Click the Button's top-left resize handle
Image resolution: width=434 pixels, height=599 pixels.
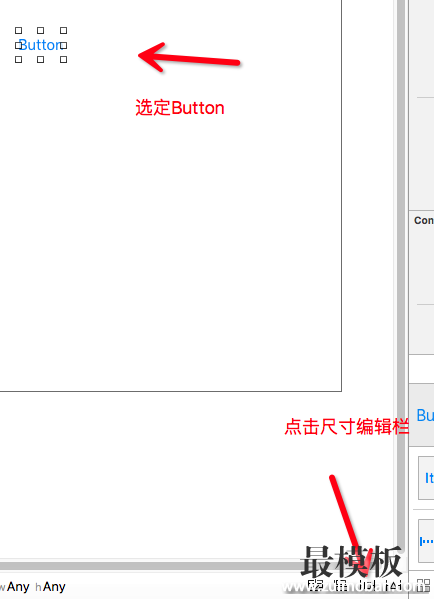point(18,30)
